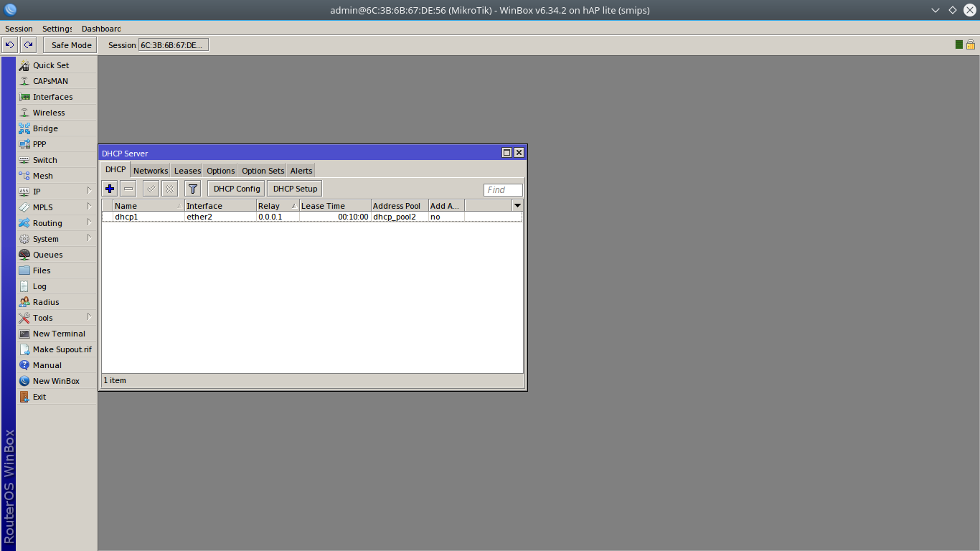Switch to the DHCP tab
Screen dimensions: 980x551
(x=116, y=170)
